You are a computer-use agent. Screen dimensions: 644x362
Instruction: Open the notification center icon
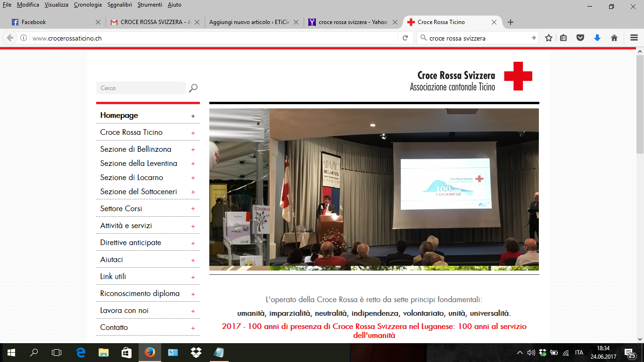coord(629,353)
